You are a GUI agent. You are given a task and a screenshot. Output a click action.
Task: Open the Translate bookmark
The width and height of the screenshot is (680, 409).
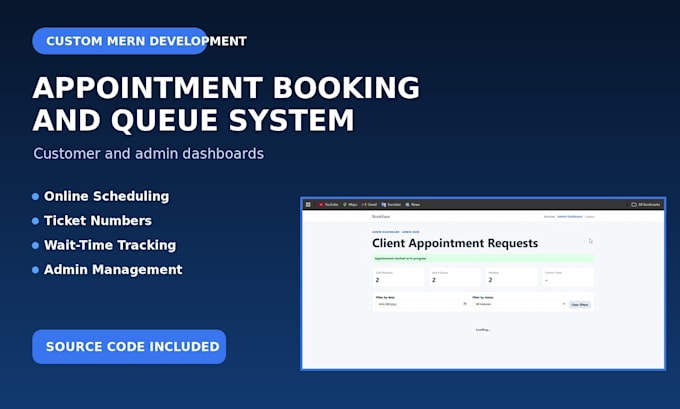tap(391, 204)
